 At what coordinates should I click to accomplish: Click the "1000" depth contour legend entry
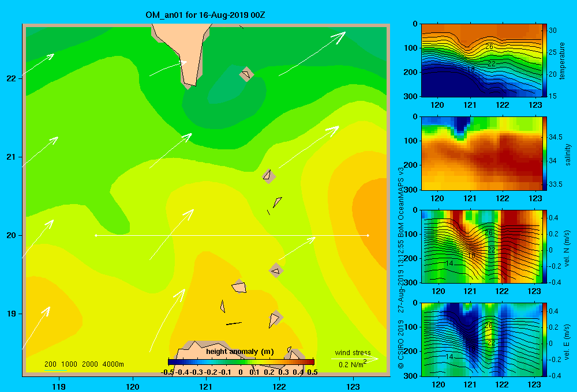click(x=69, y=364)
